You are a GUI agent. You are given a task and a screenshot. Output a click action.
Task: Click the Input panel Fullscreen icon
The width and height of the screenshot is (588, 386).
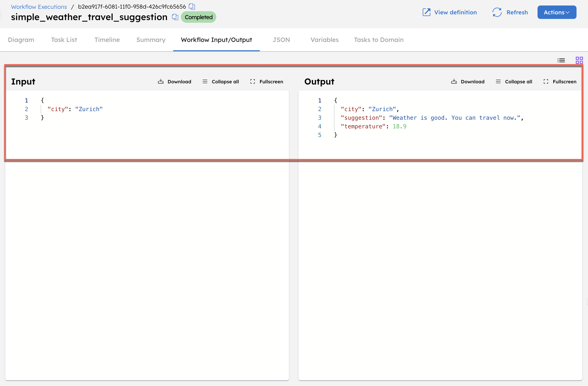coord(252,81)
